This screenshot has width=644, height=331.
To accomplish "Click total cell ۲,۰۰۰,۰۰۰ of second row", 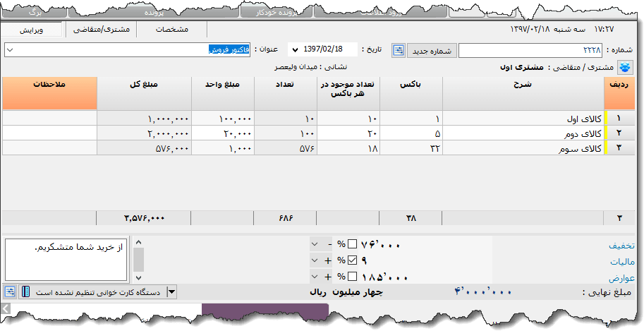I will [144, 133].
